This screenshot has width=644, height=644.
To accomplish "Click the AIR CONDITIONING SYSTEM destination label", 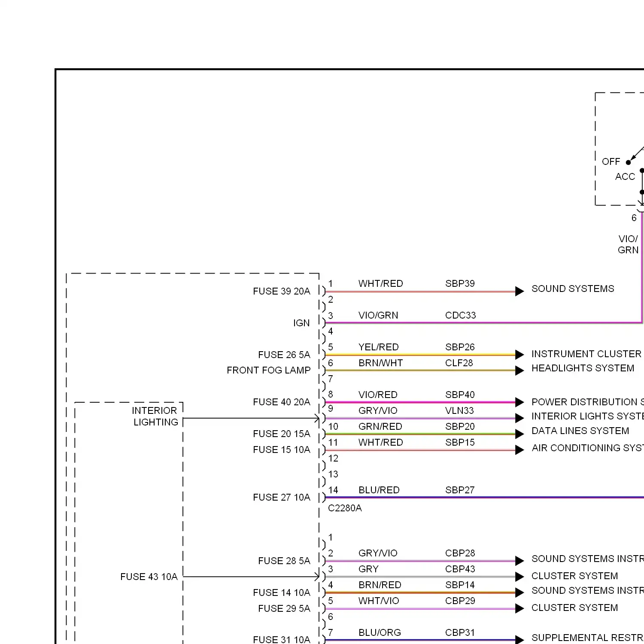I will pos(587,448).
